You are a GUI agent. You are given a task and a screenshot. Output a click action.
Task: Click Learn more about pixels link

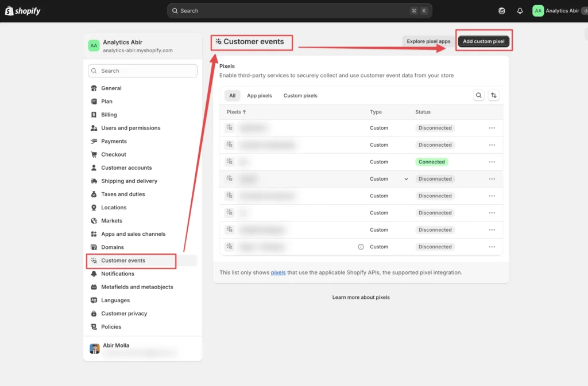361,297
